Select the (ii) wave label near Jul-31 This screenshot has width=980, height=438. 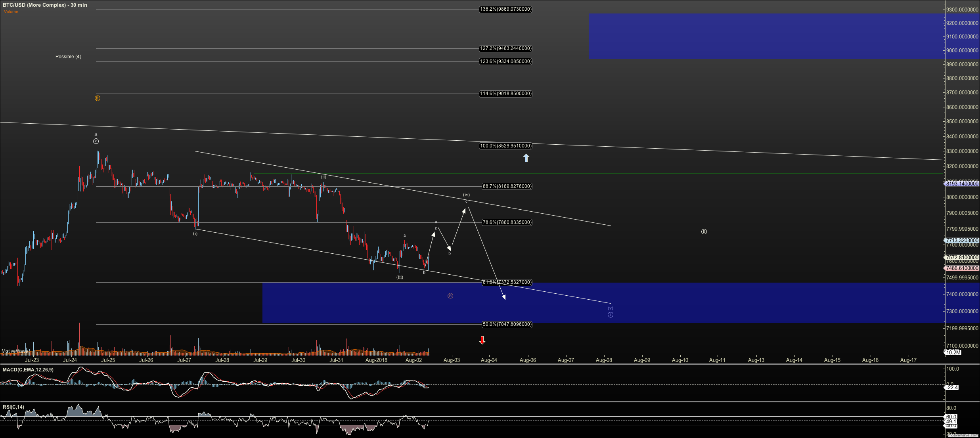[323, 177]
